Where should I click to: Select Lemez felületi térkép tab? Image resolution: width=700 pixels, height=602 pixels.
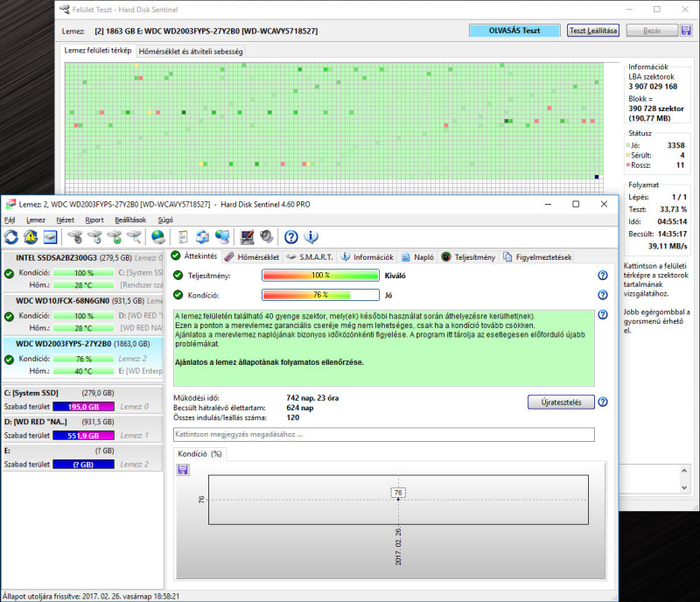98,51
